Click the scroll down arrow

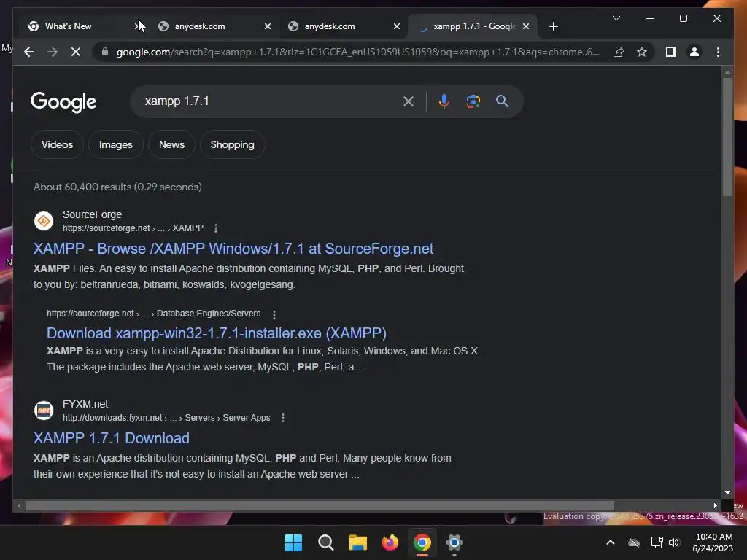(727, 493)
